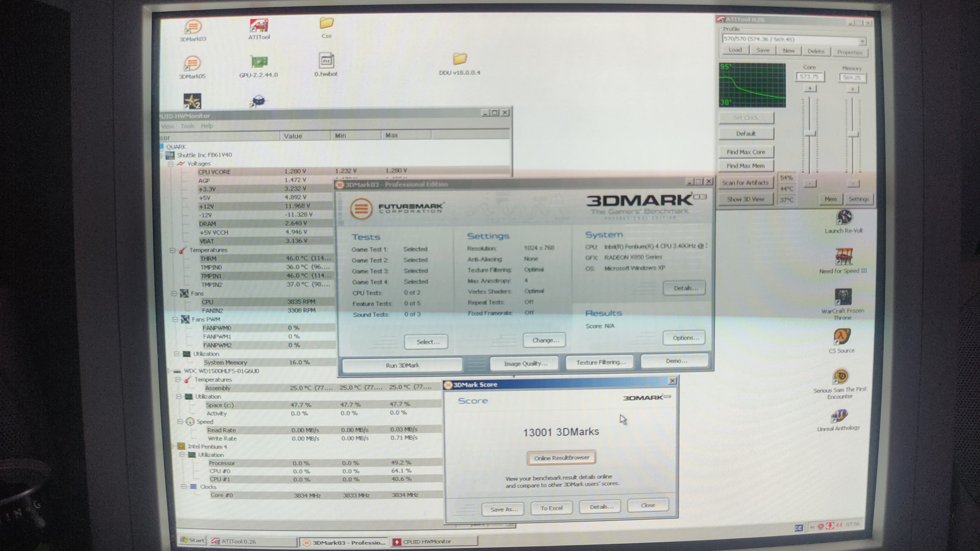Viewport: 980px width, 551px height.
Task: Click the Default button in ATITool
Action: [746, 134]
